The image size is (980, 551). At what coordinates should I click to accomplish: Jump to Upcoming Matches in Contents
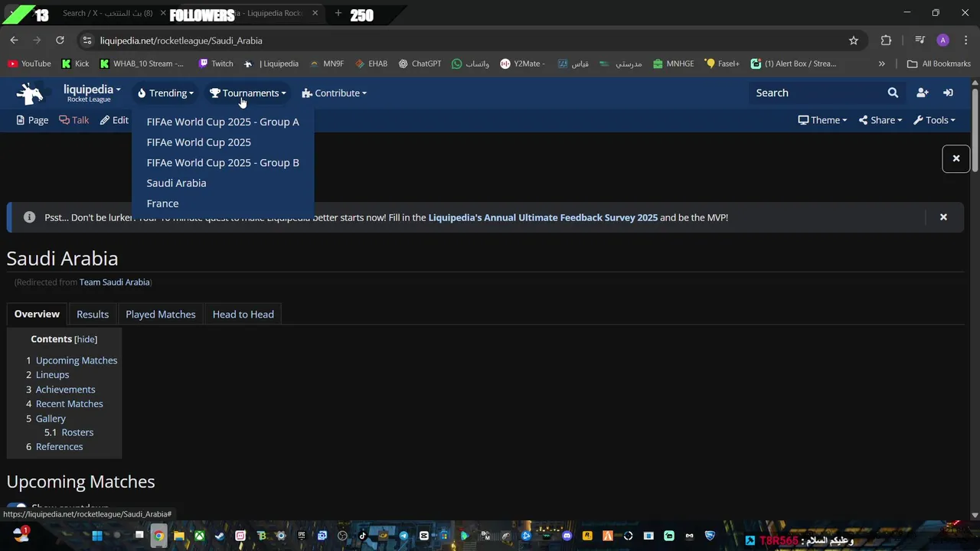coord(77,360)
